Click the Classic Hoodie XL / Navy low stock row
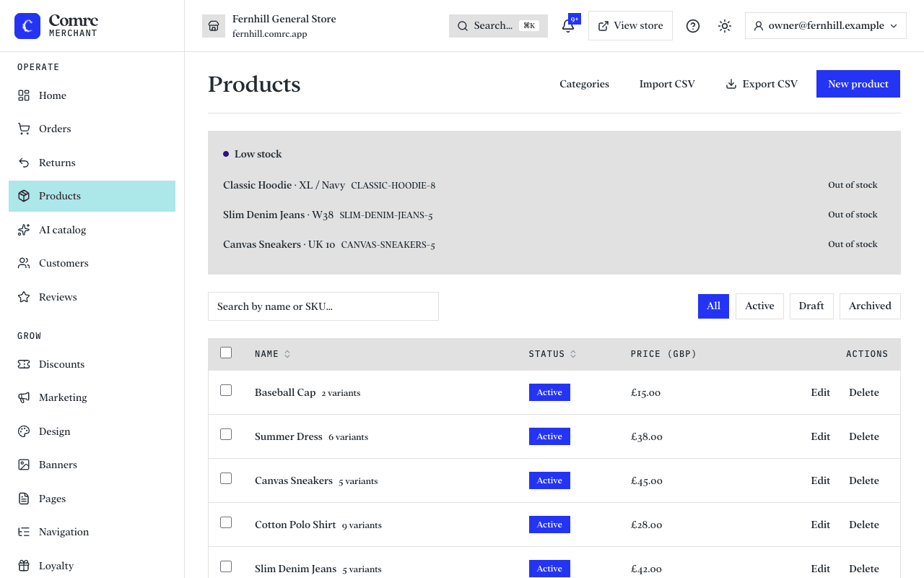The image size is (924, 578). point(554,186)
